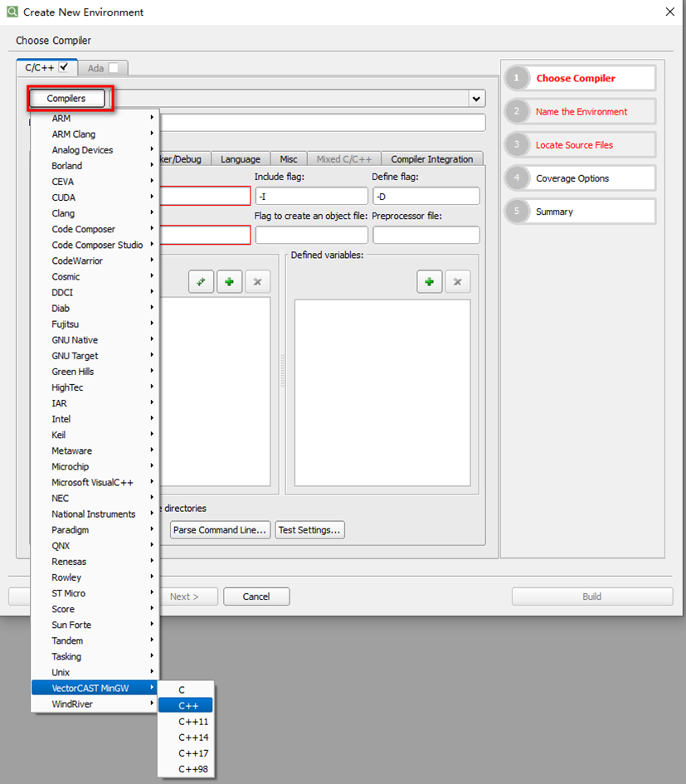Choose C++11 in the MinGW submenu
Viewport: 686px width, 784px height.
pyautogui.click(x=186, y=722)
